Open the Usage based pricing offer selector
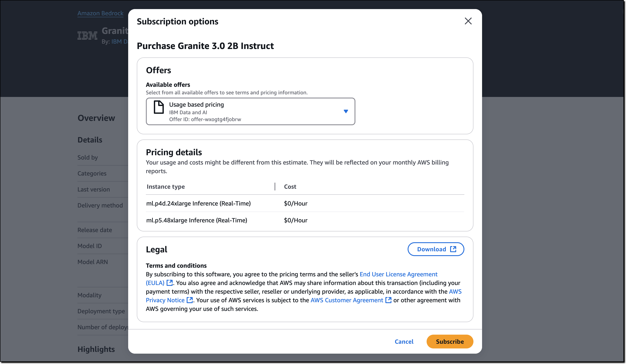The height and width of the screenshot is (364, 626). coord(250,111)
